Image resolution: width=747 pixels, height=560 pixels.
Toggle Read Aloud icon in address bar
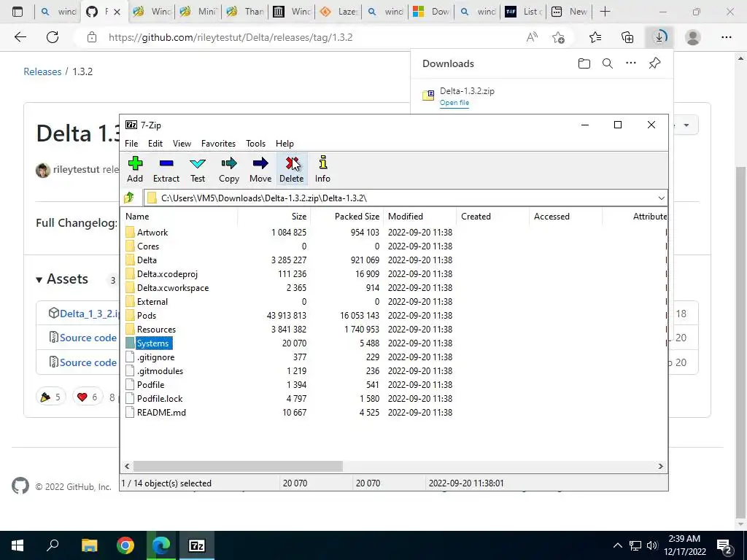532,37
